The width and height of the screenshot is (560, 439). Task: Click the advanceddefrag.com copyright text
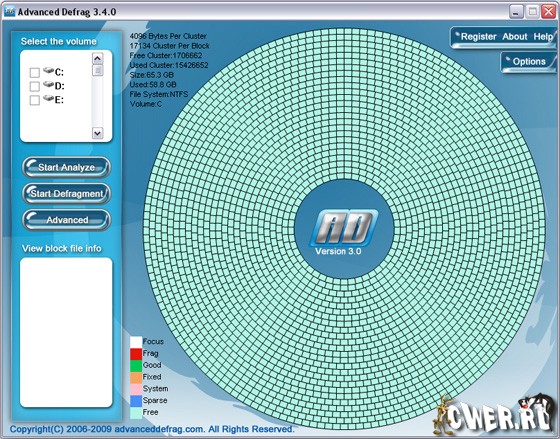[x=152, y=429]
